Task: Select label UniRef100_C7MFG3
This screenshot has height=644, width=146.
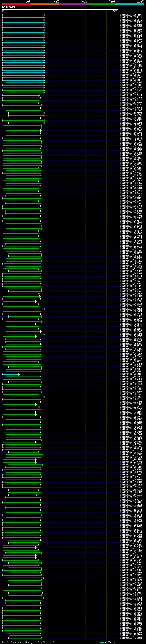Action: pyautogui.click(x=131, y=570)
